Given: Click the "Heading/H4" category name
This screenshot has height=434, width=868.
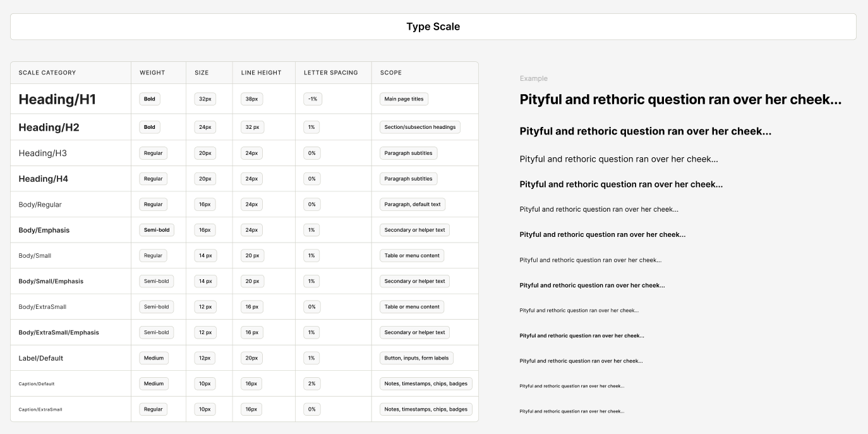Looking at the screenshot, I should [44, 179].
